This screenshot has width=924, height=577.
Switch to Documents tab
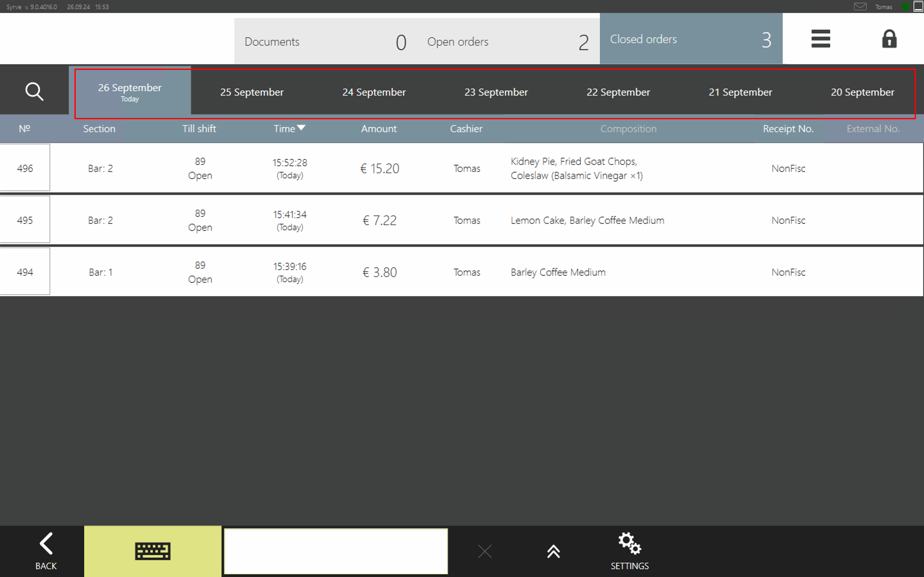[325, 41]
